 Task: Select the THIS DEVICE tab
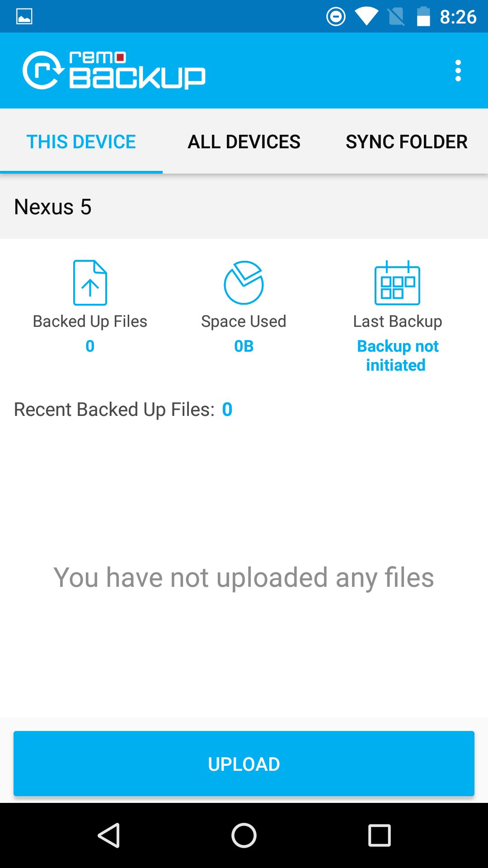point(81,142)
